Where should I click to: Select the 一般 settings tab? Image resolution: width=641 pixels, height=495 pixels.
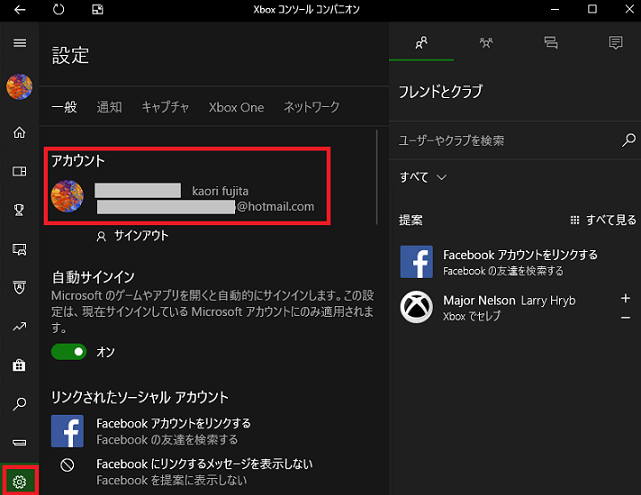coord(64,107)
